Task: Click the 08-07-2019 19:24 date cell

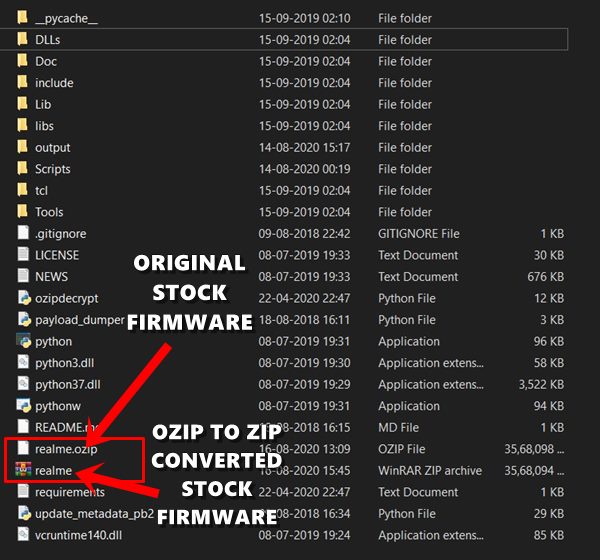Action: 304,535
